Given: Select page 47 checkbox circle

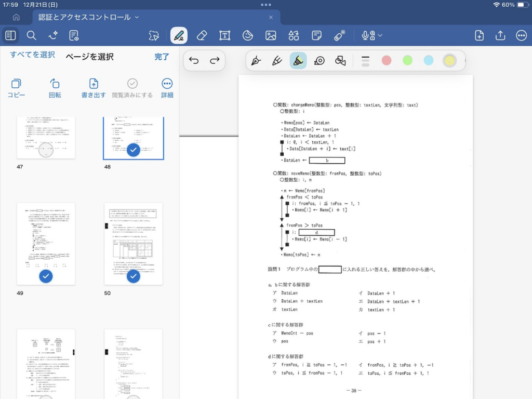Looking at the screenshot, I should 46,150.
